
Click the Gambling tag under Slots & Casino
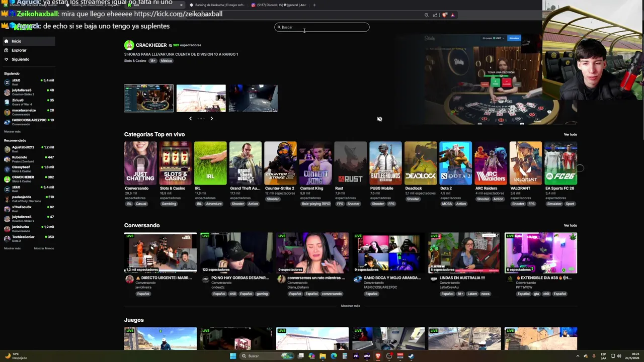coord(169,204)
